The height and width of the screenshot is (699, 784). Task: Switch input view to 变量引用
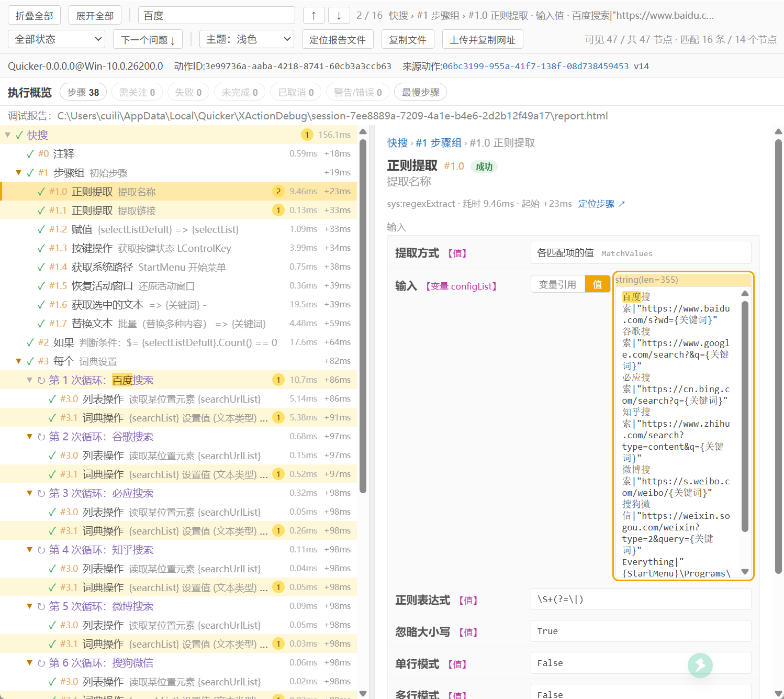point(557,284)
